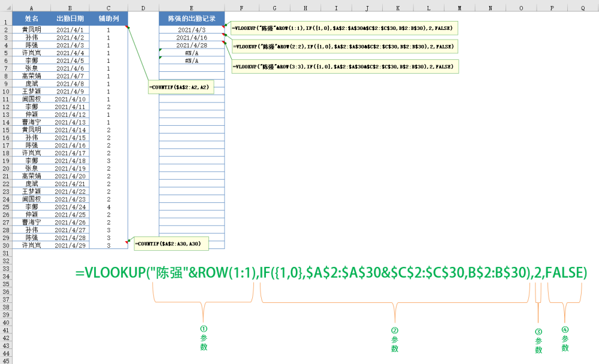Click the comment containing ROW(2:2) VLOOKUP formula

(345, 47)
